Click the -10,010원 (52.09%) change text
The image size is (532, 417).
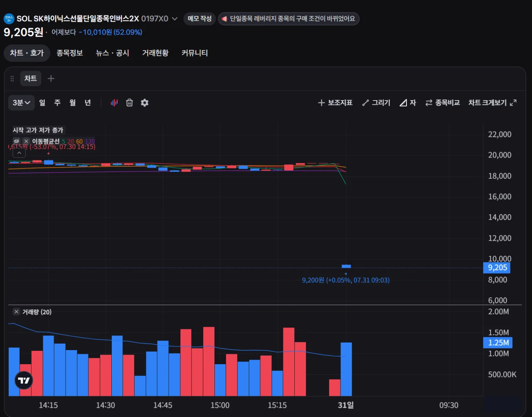point(111,32)
